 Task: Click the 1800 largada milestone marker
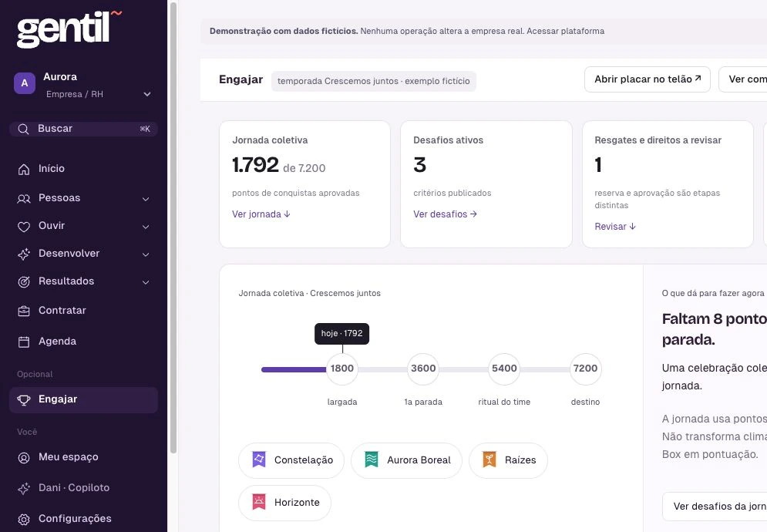(x=342, y=369)
